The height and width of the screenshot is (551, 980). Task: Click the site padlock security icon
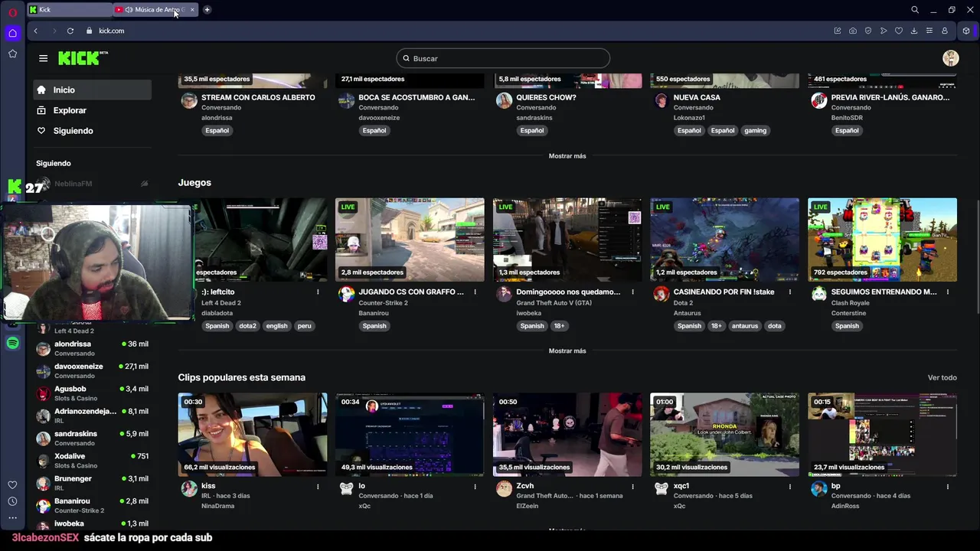[x=90, y=31]
